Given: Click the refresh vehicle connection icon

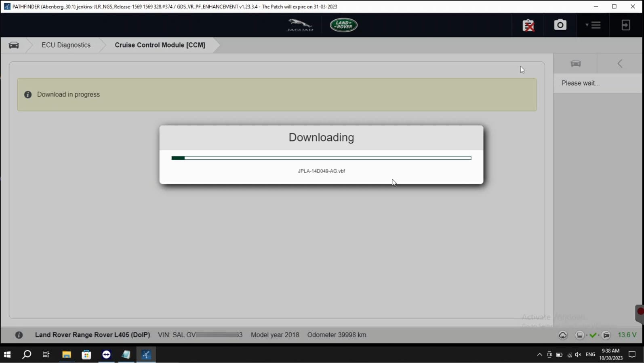Looking at the screenshot, I should [x=563, y=335].
